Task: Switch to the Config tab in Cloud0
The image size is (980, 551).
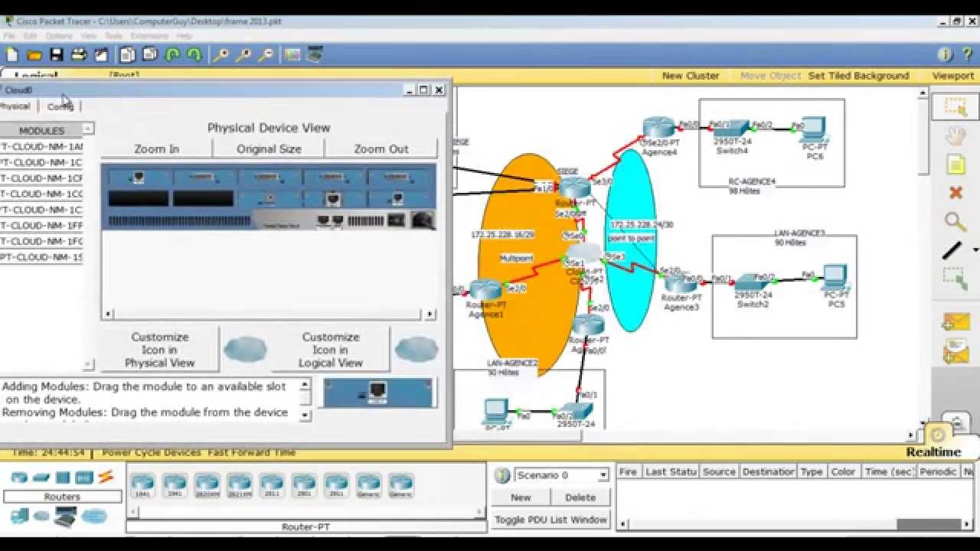Action: 60,106
